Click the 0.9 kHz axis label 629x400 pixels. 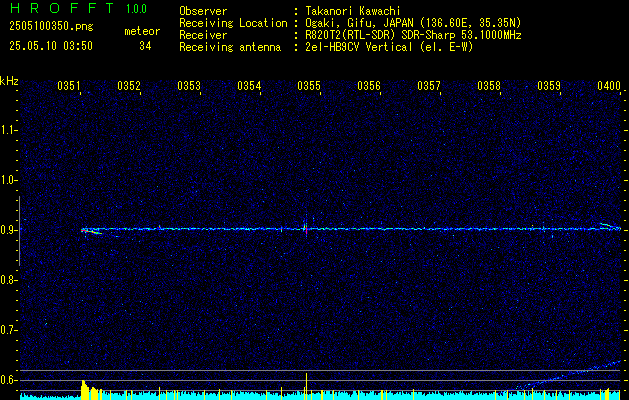point(9,230)
